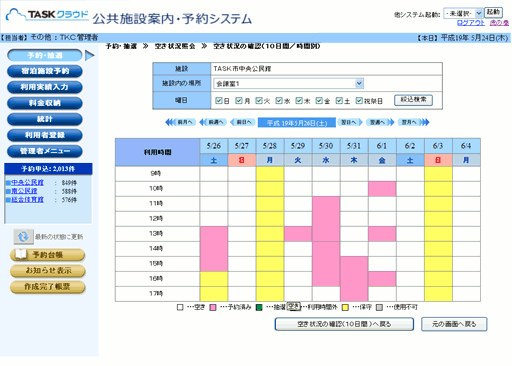Click the 17時 time row label
512x366 pixels.
(157, 294)
